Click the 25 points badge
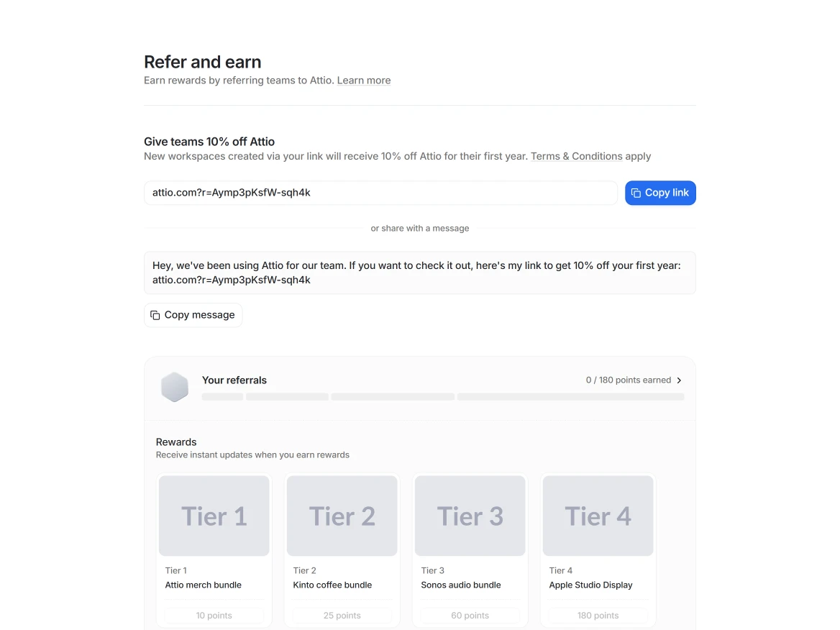The height and width of the screenshot is (630, 840). tap(342, 616)
